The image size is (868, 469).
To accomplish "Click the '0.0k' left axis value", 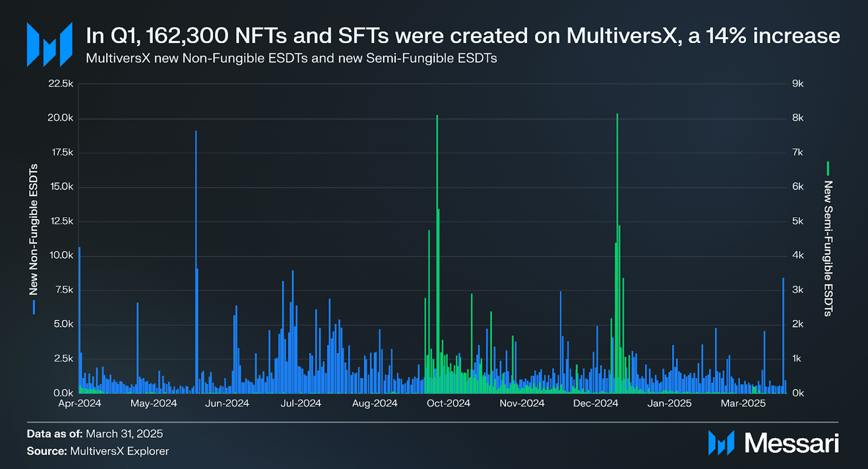I will point(64,393).
